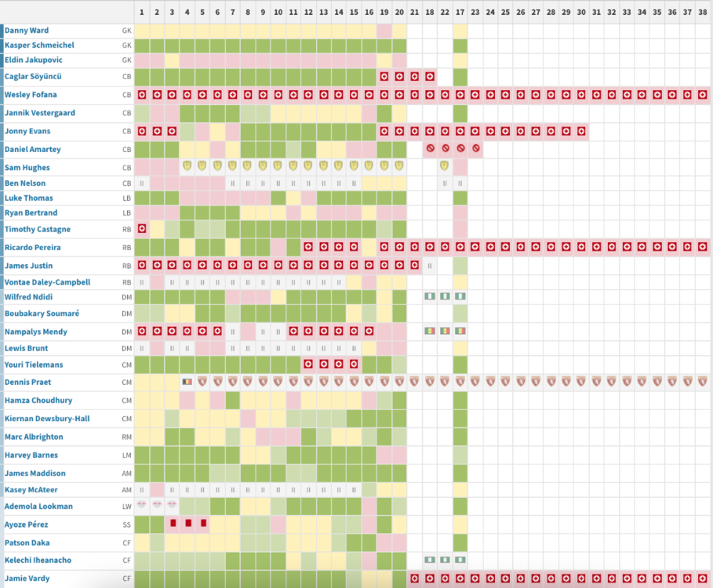Click Jamie Vardy's injury icon under matchday 21
This screenshot has height=588, width=713.
point(414,579)
